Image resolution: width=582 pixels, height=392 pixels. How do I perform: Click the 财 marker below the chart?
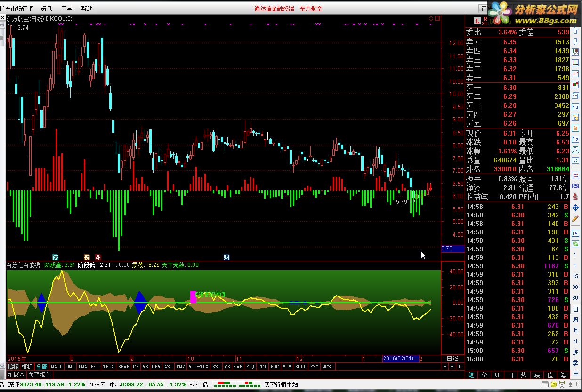tap(226, 257)
